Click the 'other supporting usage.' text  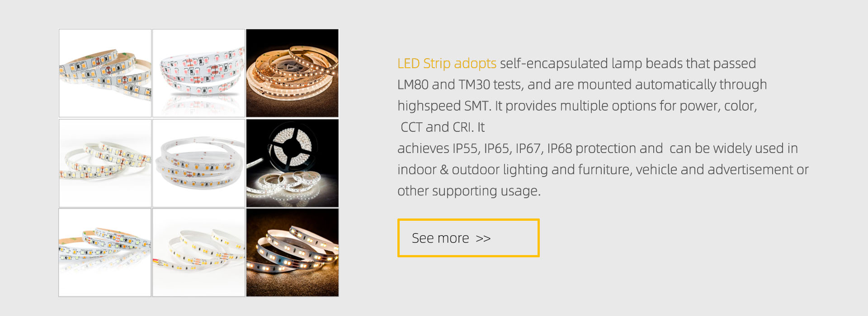pos(469,191)
